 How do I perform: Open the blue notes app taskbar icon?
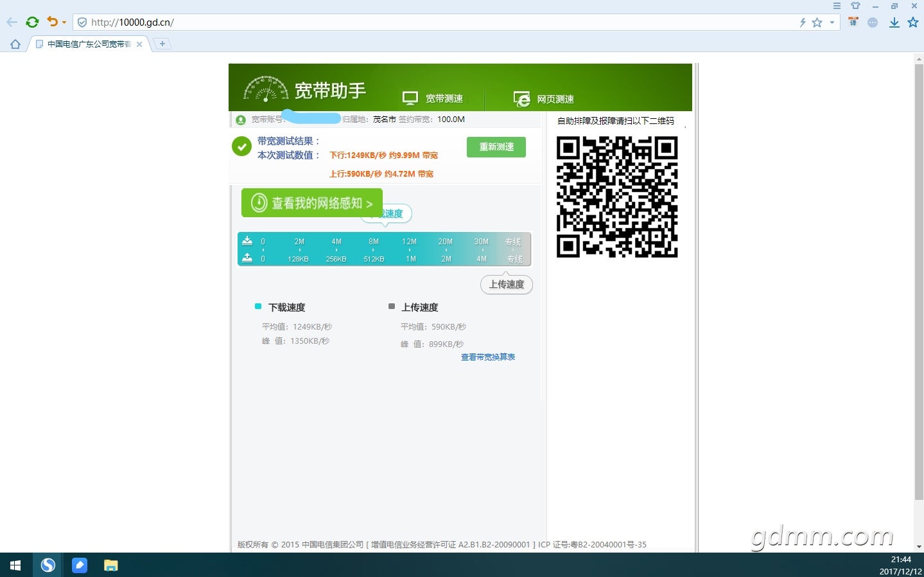point(80,565)
